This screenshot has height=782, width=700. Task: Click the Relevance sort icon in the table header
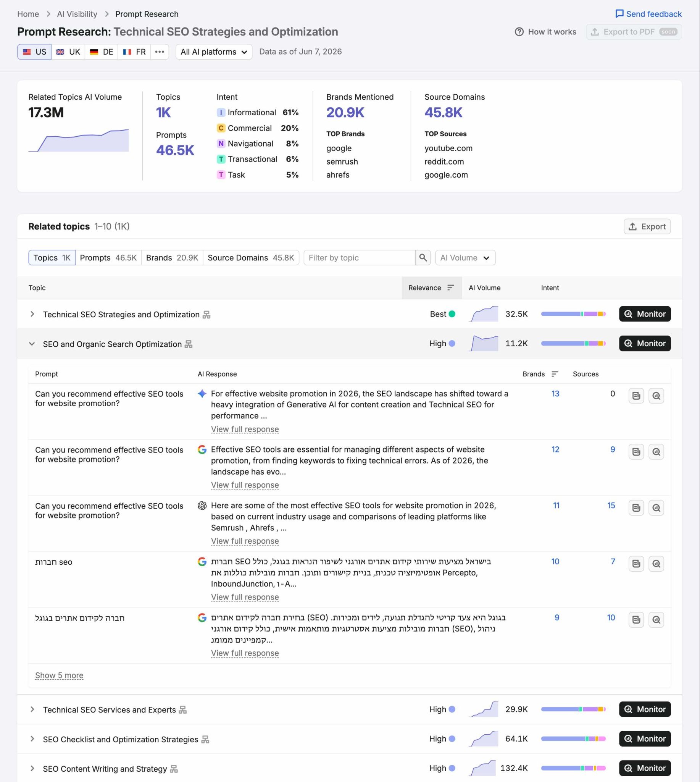[451, 288]
